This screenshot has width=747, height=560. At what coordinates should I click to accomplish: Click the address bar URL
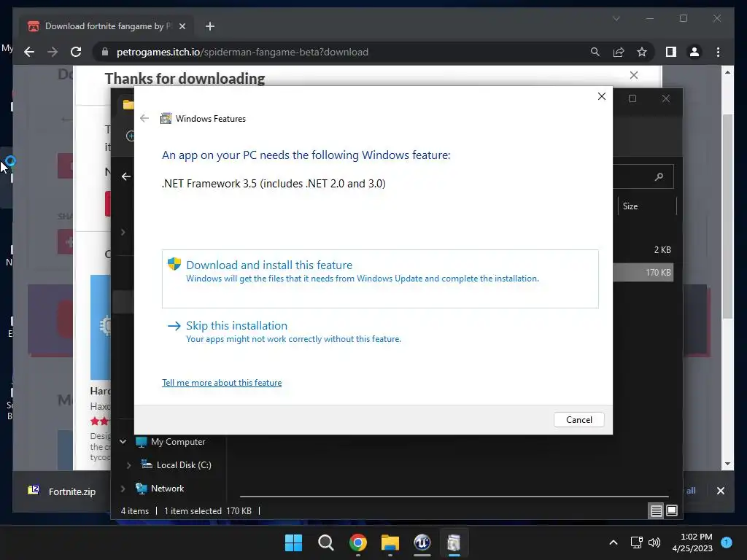click(242, 52)
